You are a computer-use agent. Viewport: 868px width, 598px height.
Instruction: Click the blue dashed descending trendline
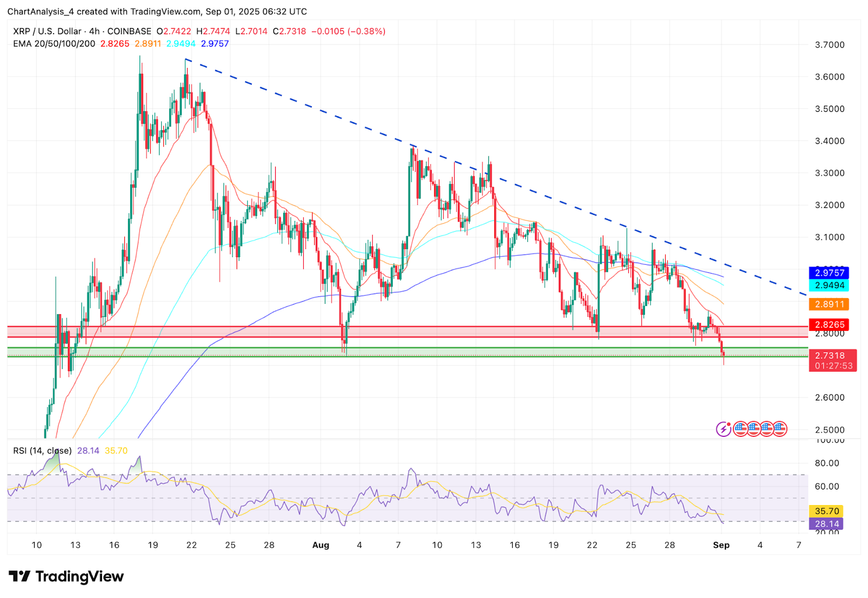(x=496, y=177)
